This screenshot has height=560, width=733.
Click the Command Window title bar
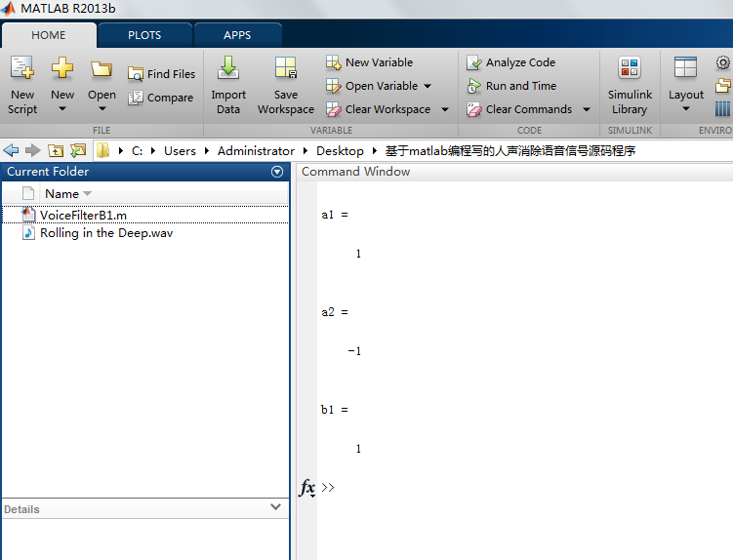[x=514, y=172]
